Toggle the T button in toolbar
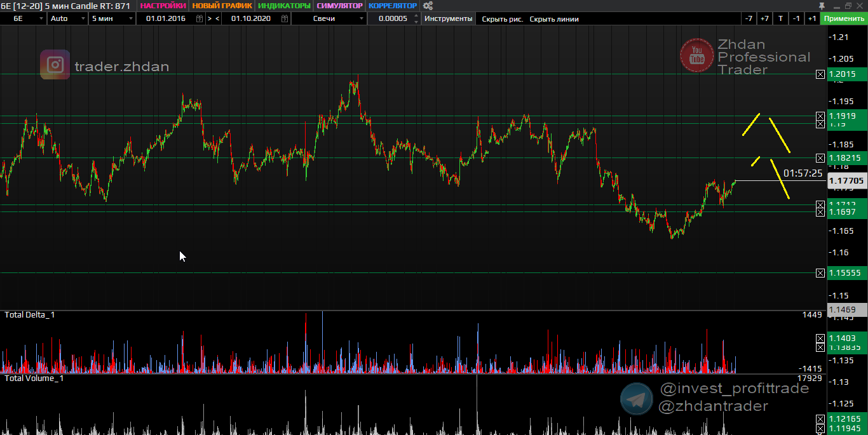 [780, 18]
